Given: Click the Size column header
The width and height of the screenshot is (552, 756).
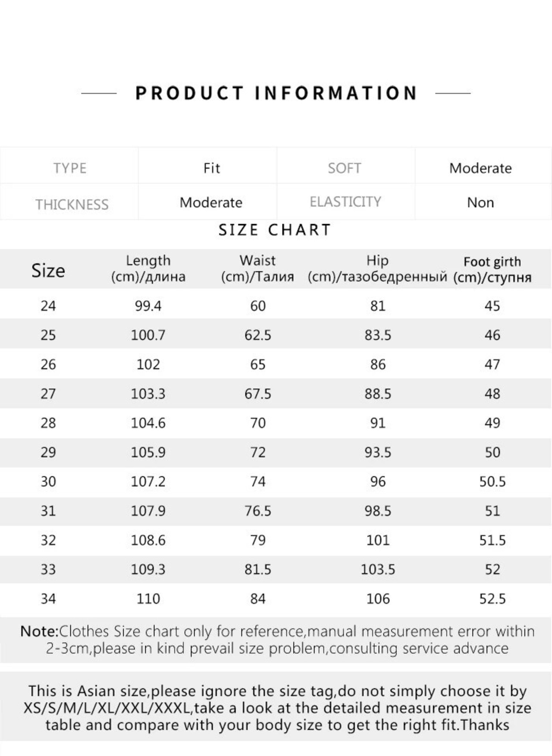Looking at the screenshot, I should (x=48, y=271).
